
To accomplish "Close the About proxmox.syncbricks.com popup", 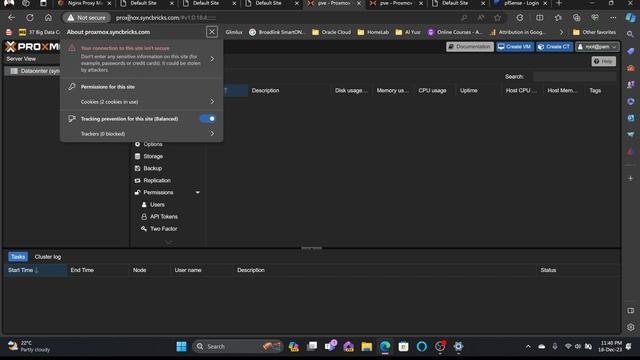I will point(212,32).
